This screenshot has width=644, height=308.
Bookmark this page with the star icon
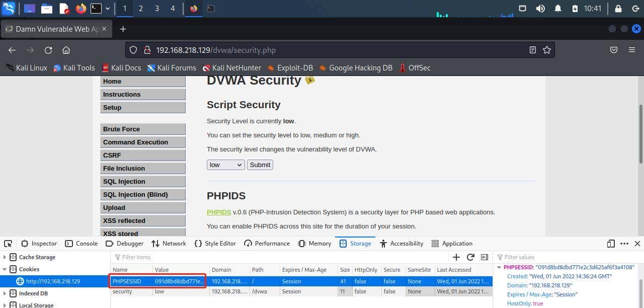pos(547,50)
